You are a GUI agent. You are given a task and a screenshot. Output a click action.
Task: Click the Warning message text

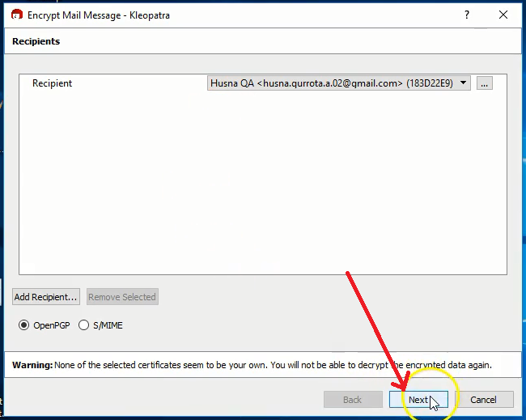[x=252, y=365]
